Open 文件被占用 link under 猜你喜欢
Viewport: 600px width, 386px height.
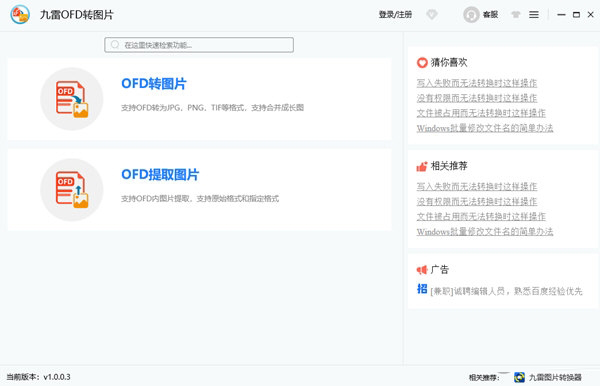481,113
